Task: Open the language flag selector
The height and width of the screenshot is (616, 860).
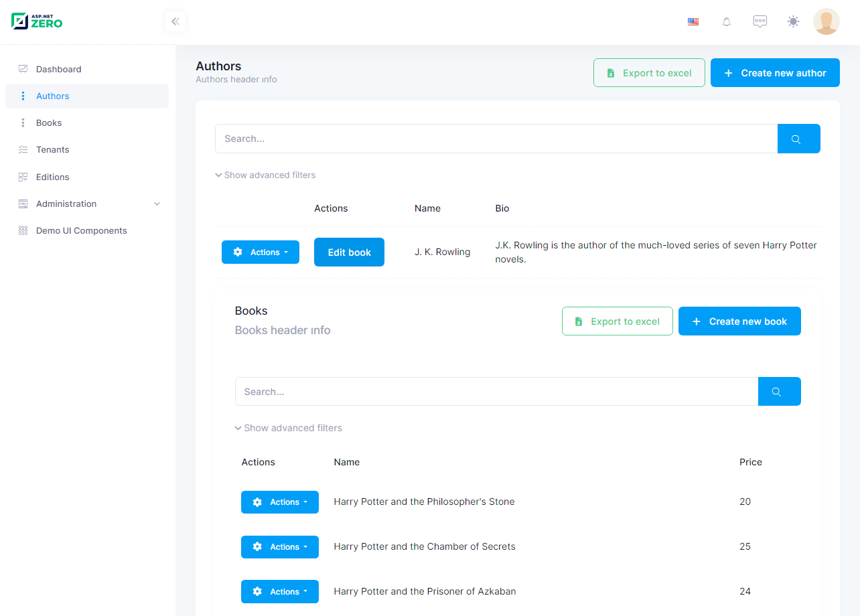Action: (x=693, y=21)
